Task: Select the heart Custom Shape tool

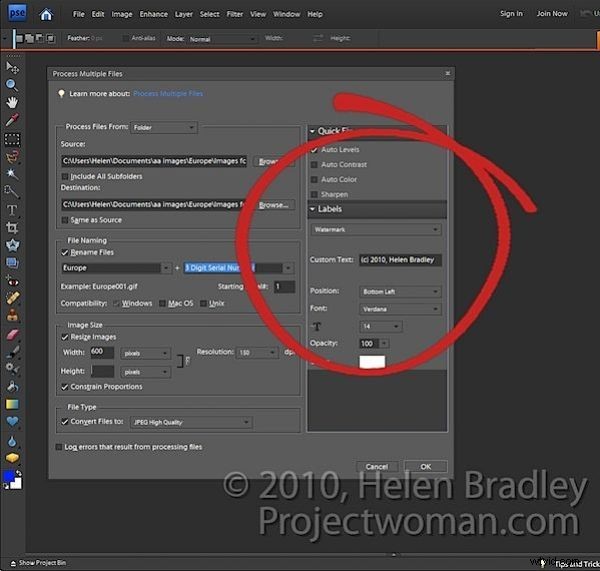Action: click(x=12, y=422)
